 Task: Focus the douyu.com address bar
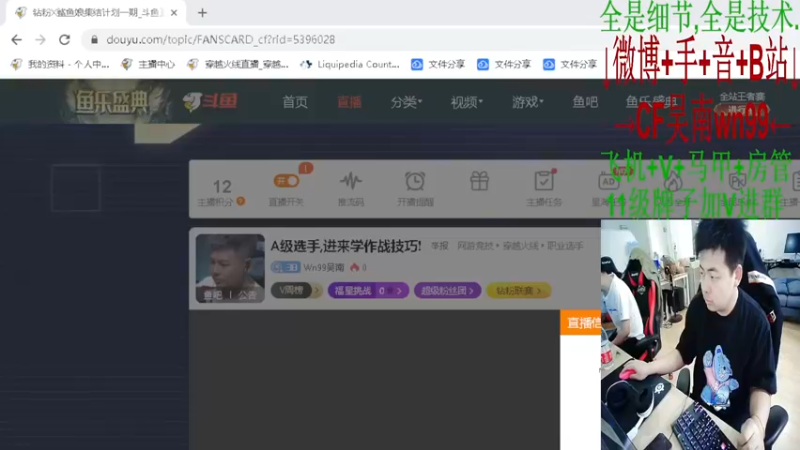click(x=337, y=40)
